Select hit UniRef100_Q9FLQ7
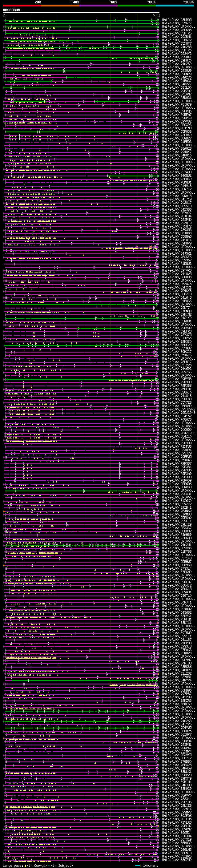This screenshot has width=197, height=868. click(x=177, y=826)
